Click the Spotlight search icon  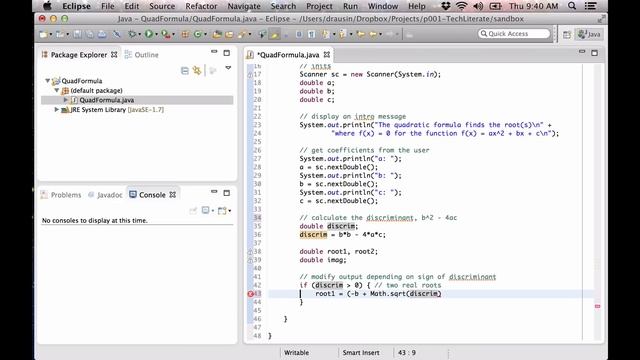click(x=572, y=6)
